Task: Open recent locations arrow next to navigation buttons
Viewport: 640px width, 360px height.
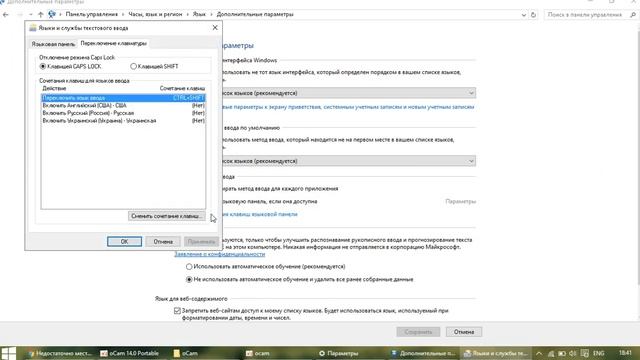Action: (x=31, y=15)
